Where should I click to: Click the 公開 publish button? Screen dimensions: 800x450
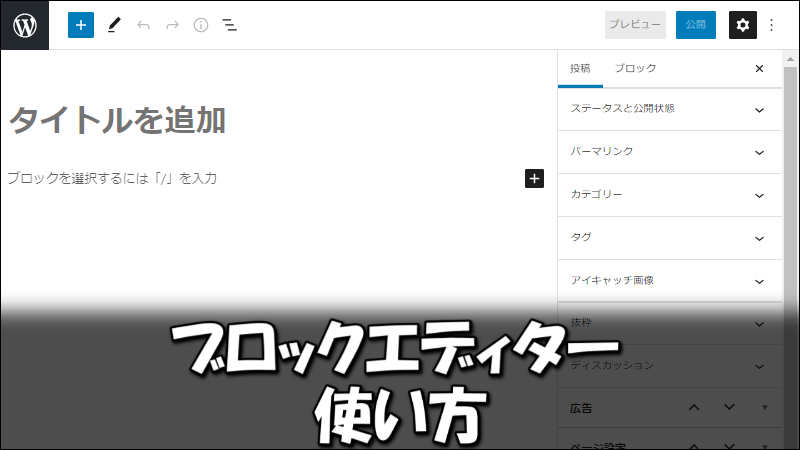[x=695, y=25]
